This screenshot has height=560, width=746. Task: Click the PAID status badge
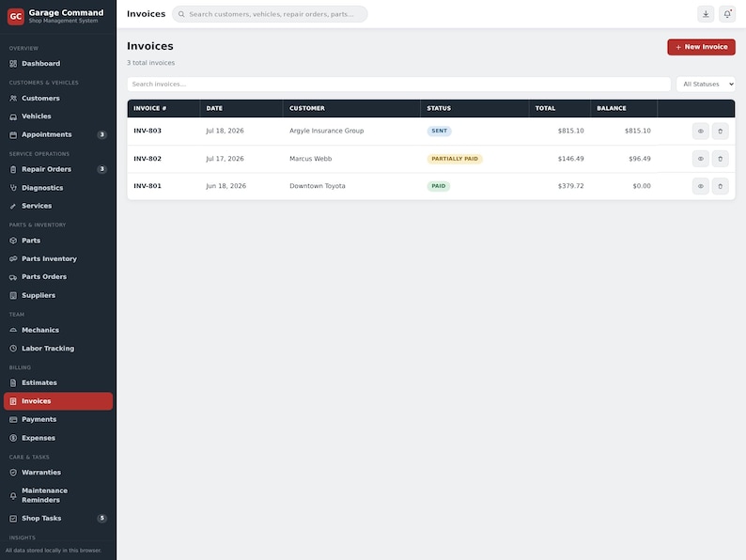(x=438, y=186)
